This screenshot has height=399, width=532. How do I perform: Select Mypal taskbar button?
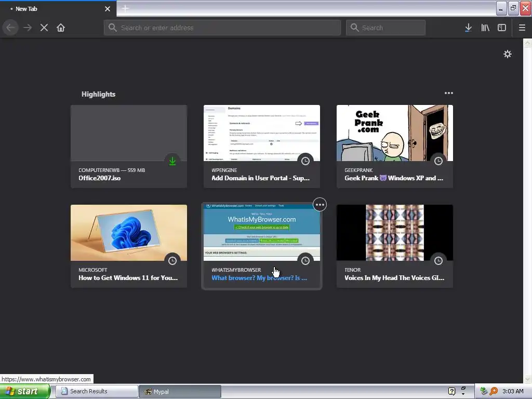pyautogui.click(x=180, y=392)
